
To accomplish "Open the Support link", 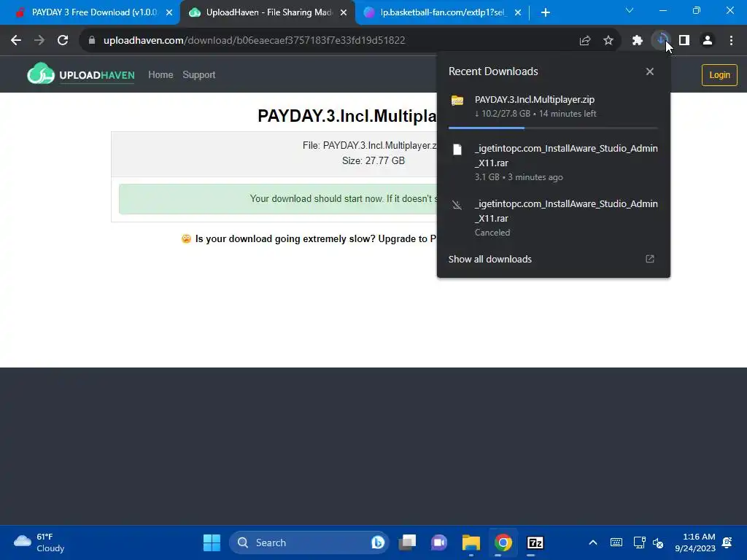I will 198,75.
